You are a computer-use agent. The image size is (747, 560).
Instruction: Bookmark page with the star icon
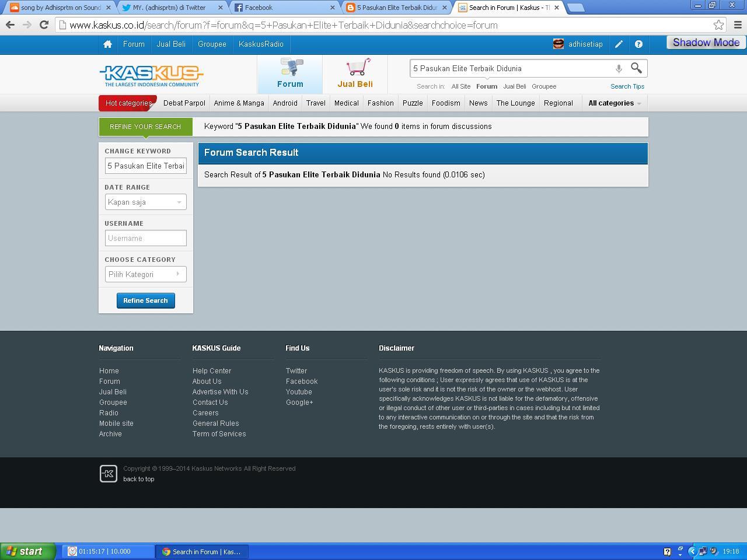[718, 25]
